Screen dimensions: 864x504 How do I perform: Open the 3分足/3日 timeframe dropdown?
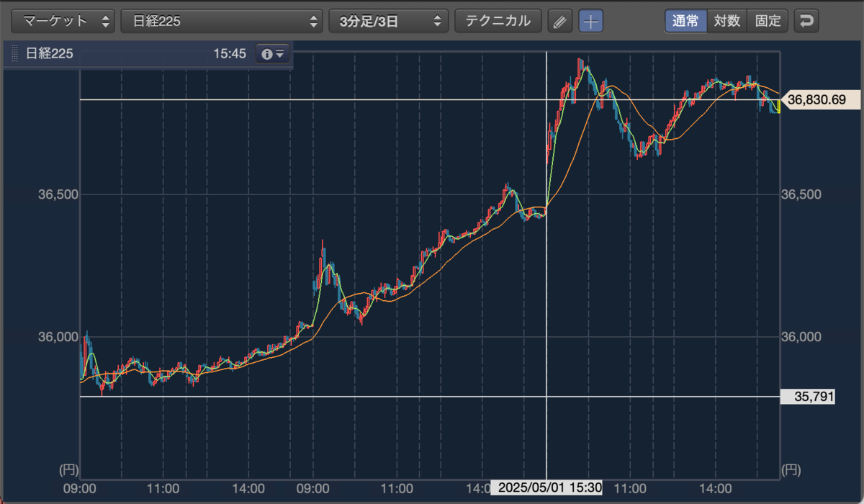[x=388, y=21]
